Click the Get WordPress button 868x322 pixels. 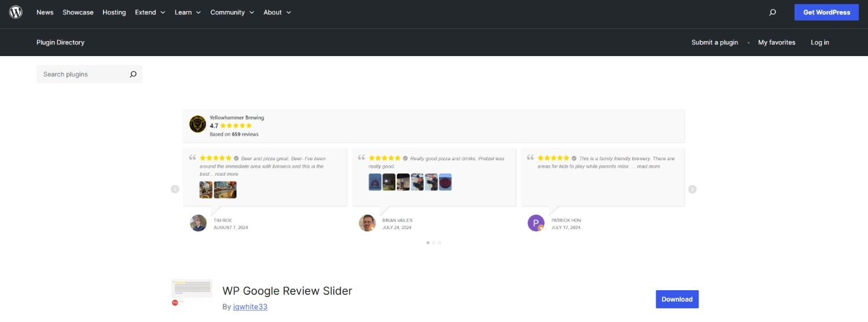click(826, 12)
